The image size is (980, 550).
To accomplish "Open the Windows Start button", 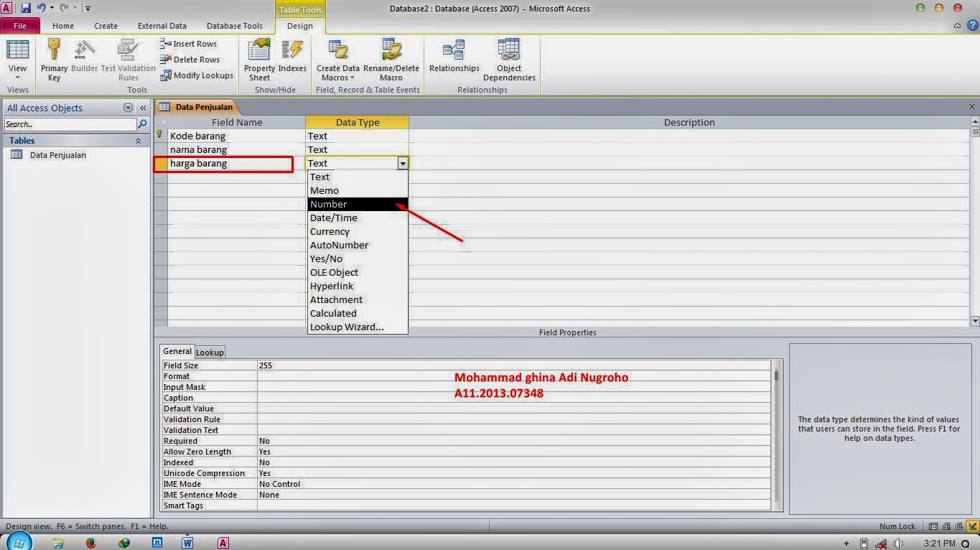I will click(19, 542).
